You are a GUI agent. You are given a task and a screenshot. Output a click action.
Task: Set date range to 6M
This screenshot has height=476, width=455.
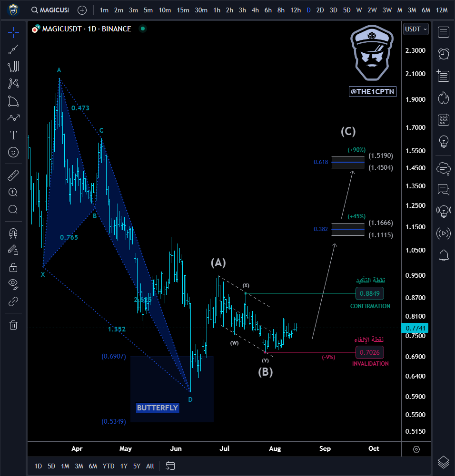(x=93, y=466)
